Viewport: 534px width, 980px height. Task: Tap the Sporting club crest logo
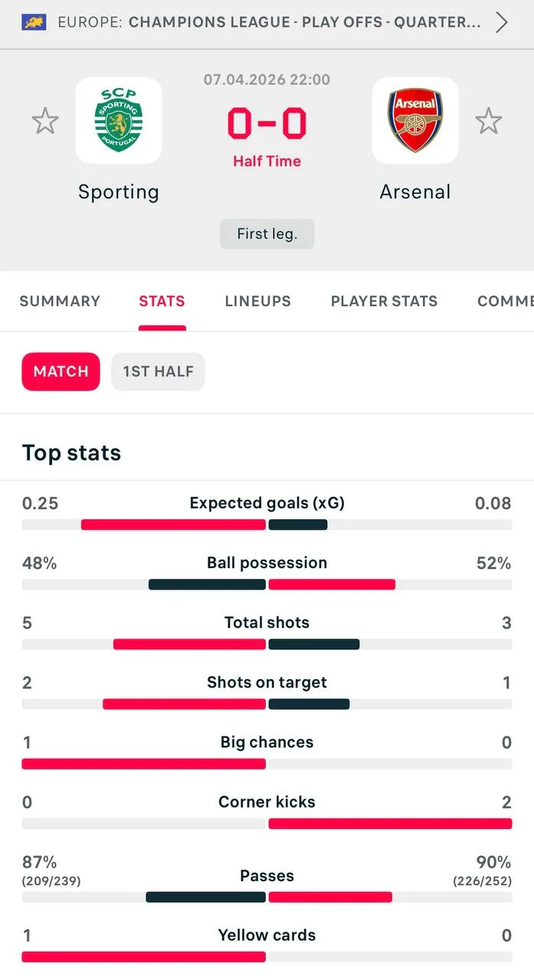coord(119,120)
